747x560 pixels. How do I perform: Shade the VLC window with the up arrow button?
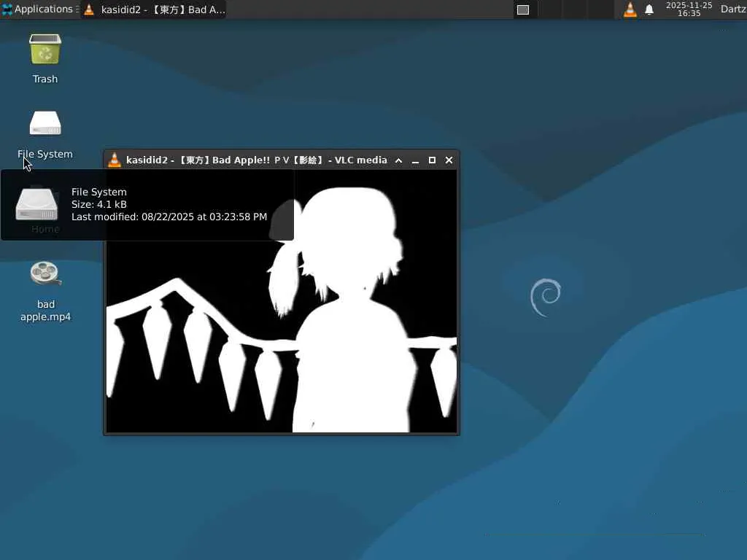pyautogui.click(x=399, y=160)
